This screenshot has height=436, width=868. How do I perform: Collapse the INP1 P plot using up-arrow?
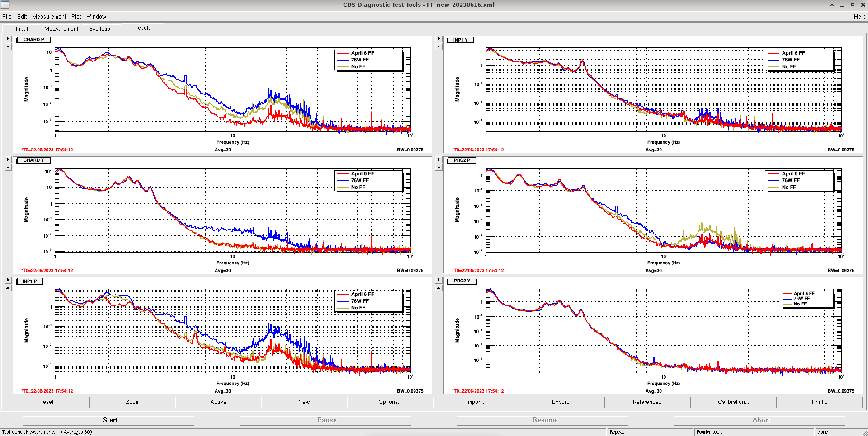pyautogui.click(x=8, y=288)
